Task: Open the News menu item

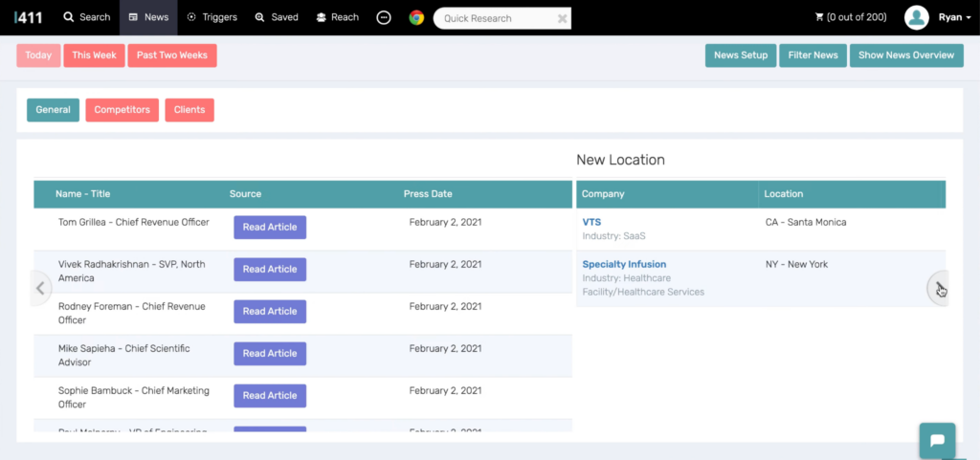Action: (148, 17)
